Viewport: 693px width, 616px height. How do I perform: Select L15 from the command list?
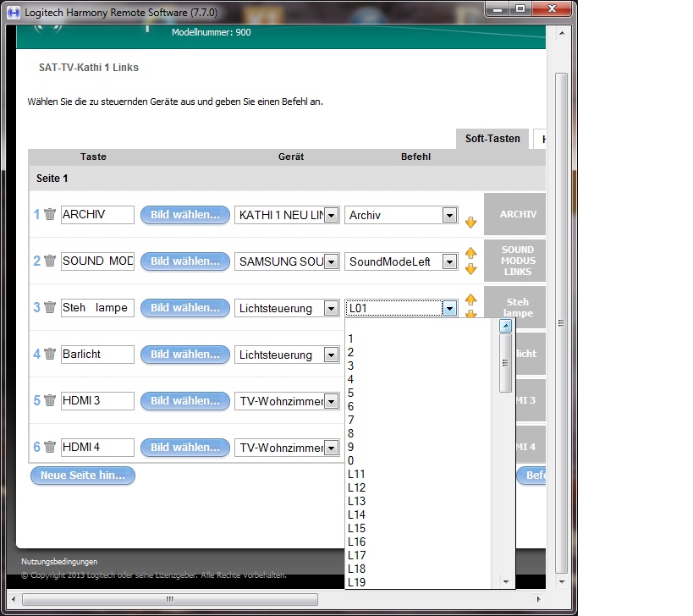(x=357, y=528)
